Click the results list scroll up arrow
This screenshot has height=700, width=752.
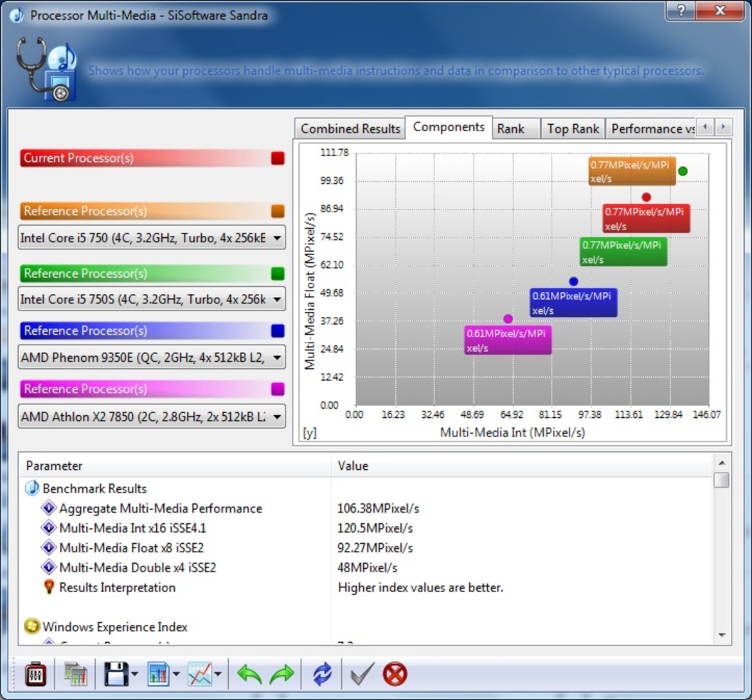tap(721, 463)
